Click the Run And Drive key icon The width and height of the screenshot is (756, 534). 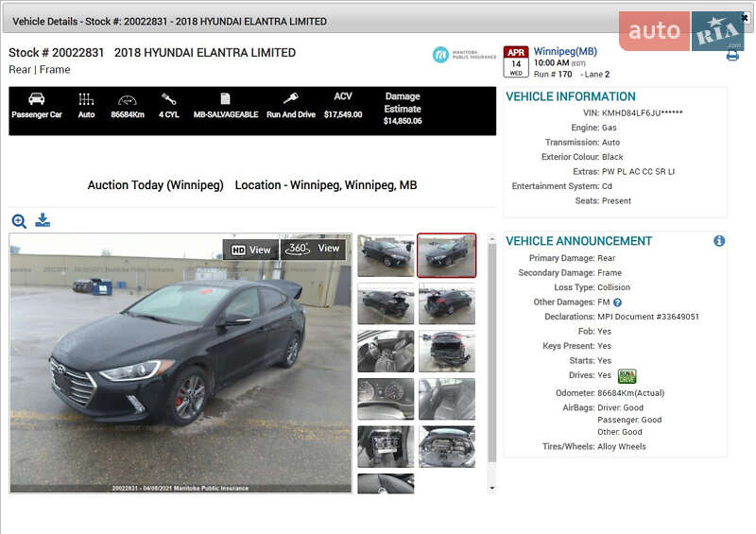point(291,99)
